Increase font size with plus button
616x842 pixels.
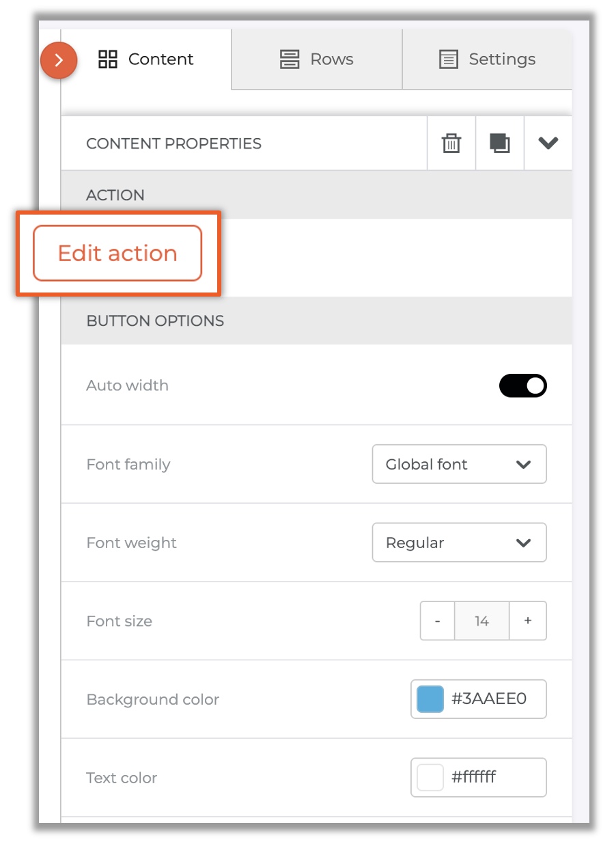[x=528, y=621]
